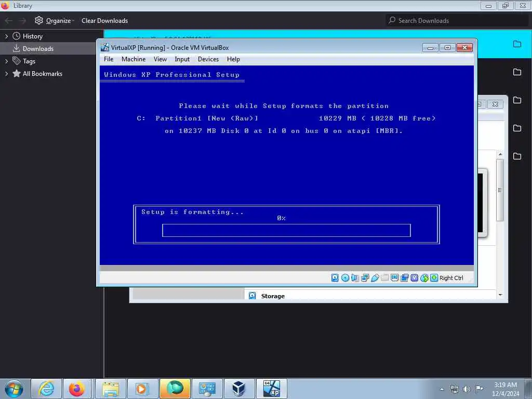The height and width of the screenshot is (399, 532).
Task: Open folder icon in the highlighted download row
Action: (517, 44)
